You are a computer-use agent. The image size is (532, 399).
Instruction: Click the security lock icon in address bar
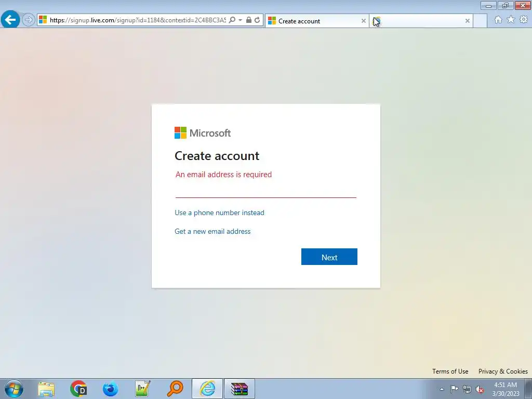(x=249, y=20)
